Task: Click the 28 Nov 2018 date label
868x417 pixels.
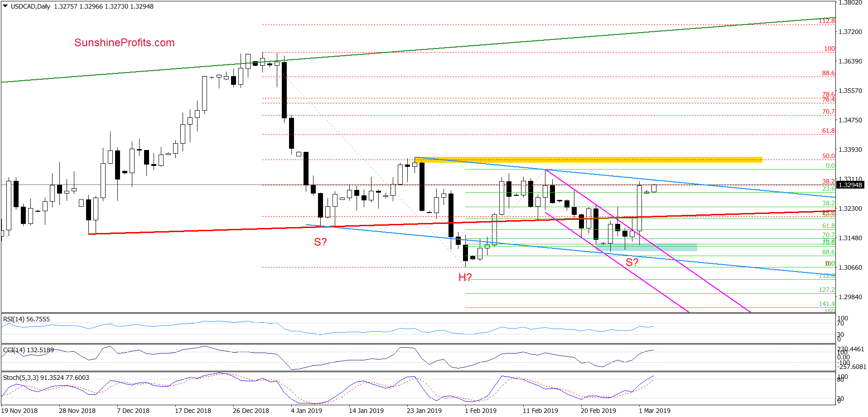Action: pyautogui.click(x=77, y=411)
